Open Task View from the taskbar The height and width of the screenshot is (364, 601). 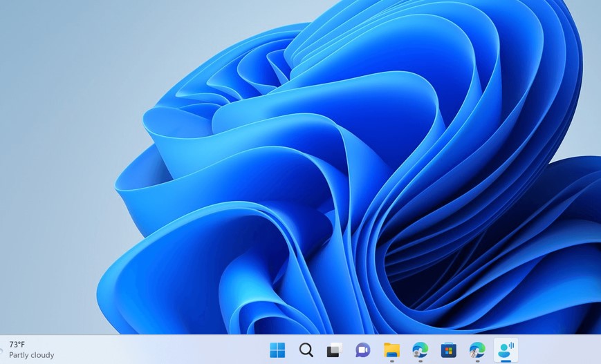(335, 350)
